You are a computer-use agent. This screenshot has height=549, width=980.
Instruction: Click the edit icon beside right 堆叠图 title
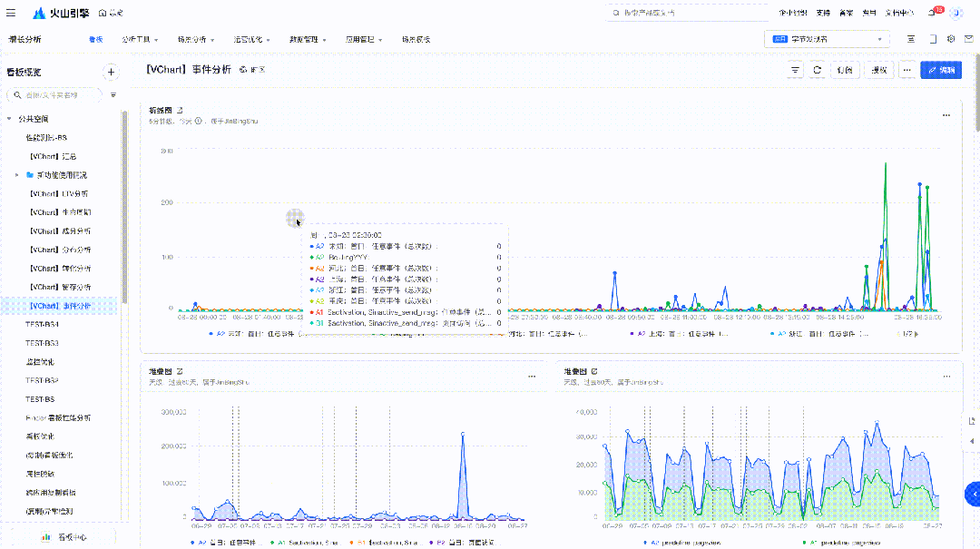point(594,371)
